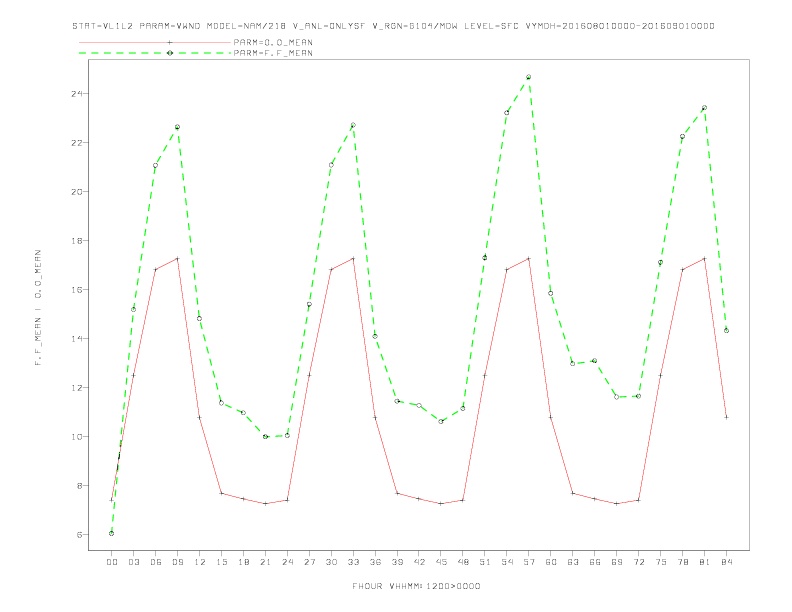792x612 pixels.
Task: Click the x-axis tick label 09
Action: point(177,562)
